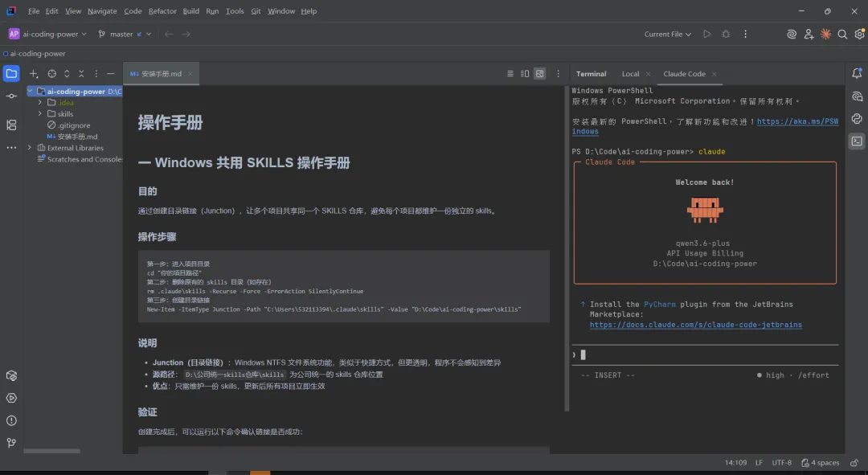Open UTF-8 encoding selector
The width and height of the screenshot is (868, 475).
click(782, 463)
